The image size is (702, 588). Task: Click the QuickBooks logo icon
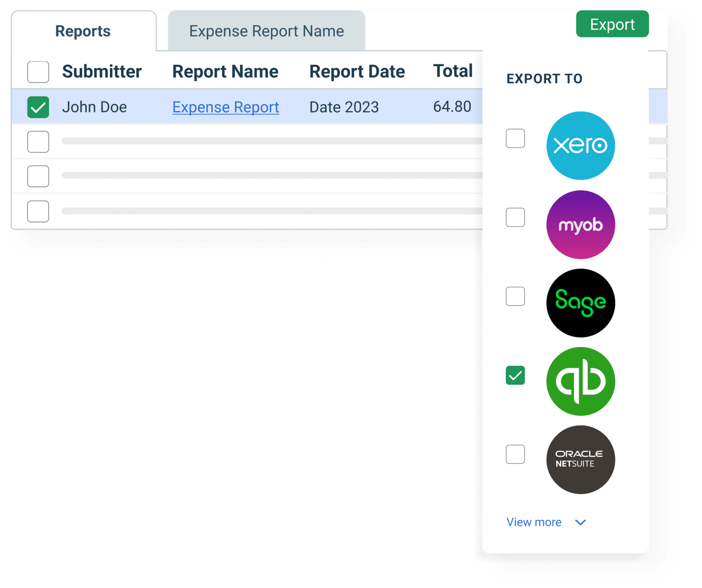tap(580, 381)
